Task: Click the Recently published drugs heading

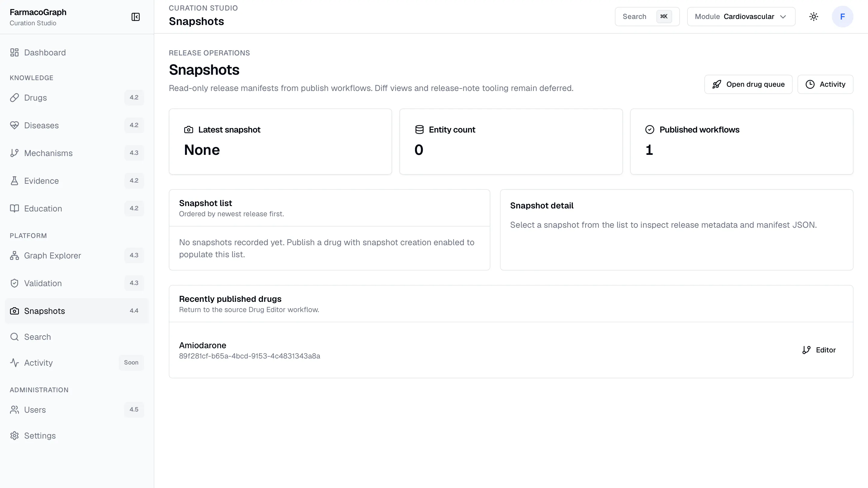Action: (230, 299)
